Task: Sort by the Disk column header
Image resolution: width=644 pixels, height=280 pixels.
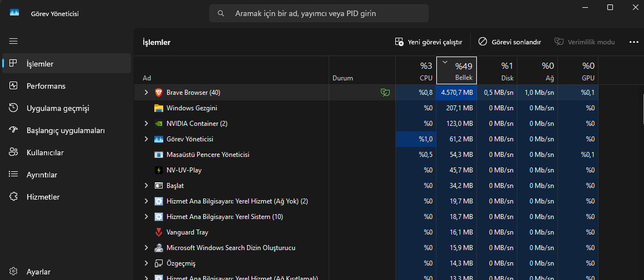Action: pos(496,70)
